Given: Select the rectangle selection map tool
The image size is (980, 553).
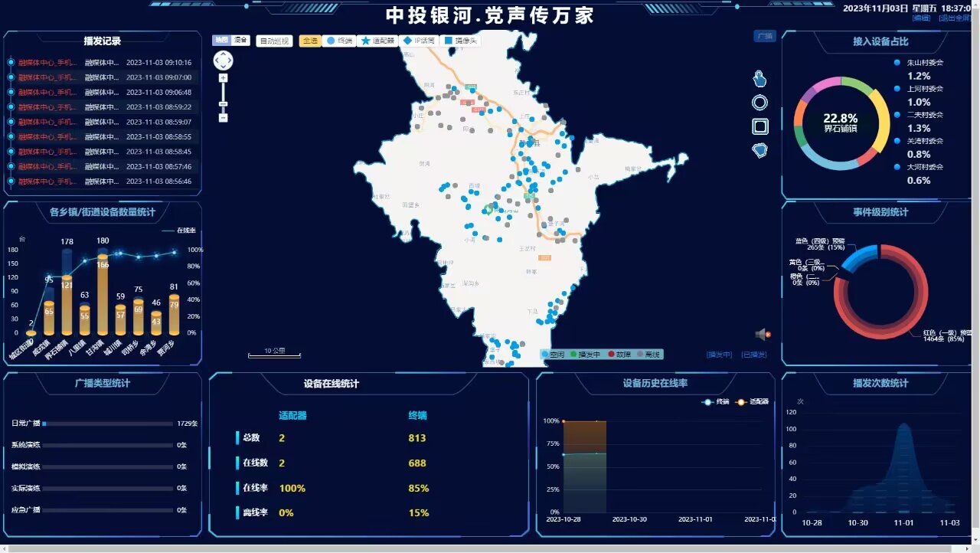Looking at the screenshot, I should click(x=759, y=126).
